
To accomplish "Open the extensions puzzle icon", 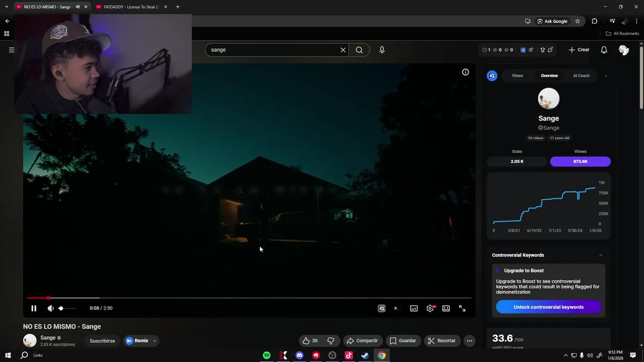I will point(595,21).
